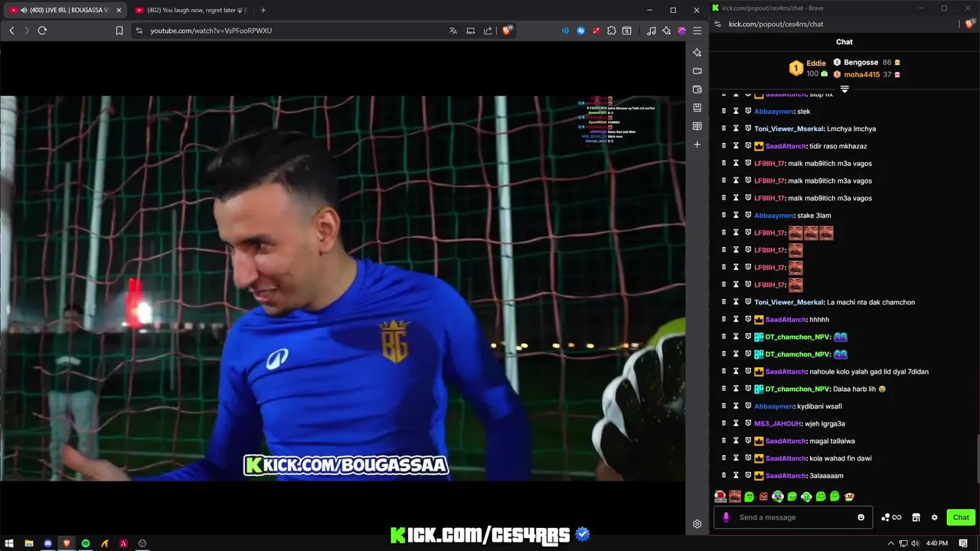Open the tab search window icon
The height and width of the screenshot is (551, 980).
pyautogui.click(x=627, y=31)
